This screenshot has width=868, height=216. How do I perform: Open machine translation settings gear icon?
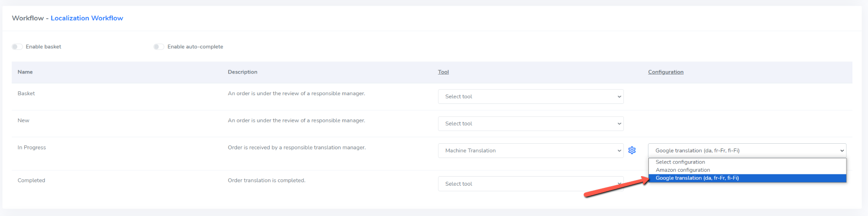[632, 150]
